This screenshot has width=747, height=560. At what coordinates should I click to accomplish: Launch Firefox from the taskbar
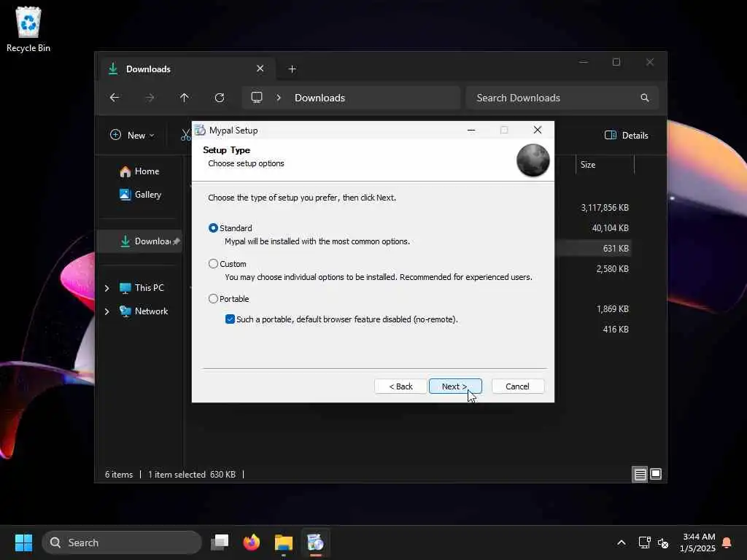252,542
